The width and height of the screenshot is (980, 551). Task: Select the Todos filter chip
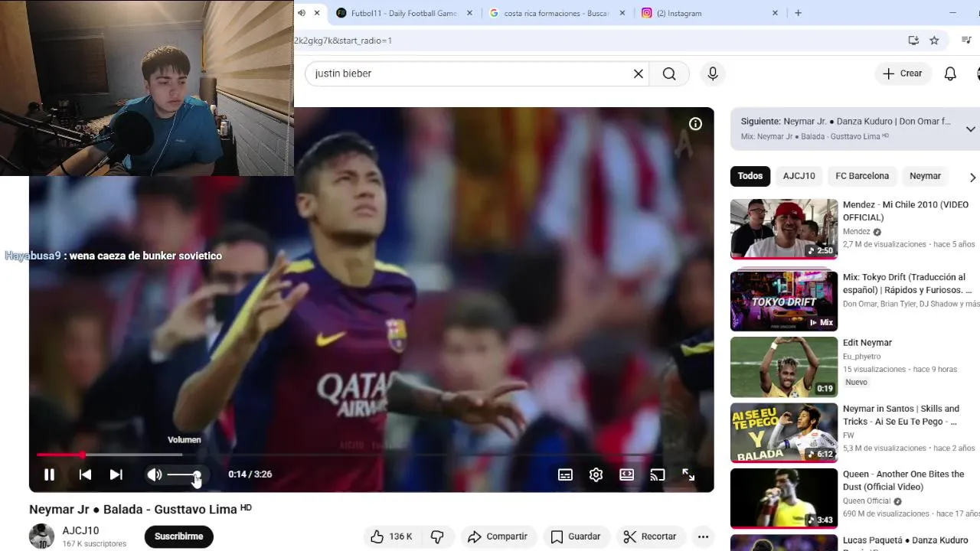(750, 176)
